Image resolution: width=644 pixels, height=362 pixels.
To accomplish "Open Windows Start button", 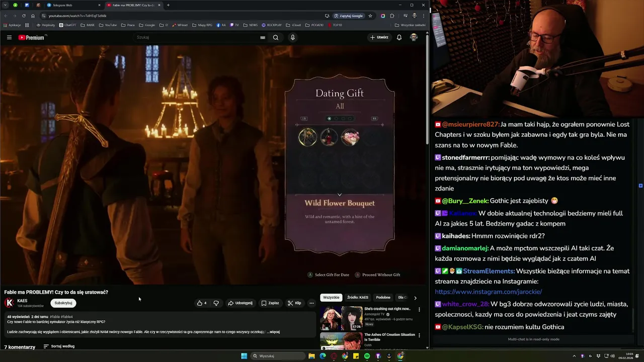I will click(244, 356).
